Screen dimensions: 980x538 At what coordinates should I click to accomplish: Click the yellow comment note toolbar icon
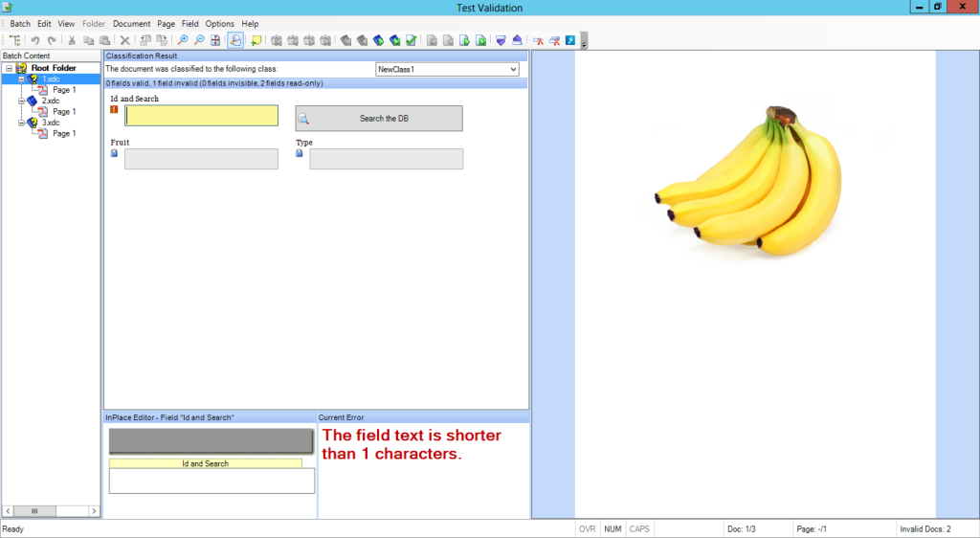pos(256,40)
